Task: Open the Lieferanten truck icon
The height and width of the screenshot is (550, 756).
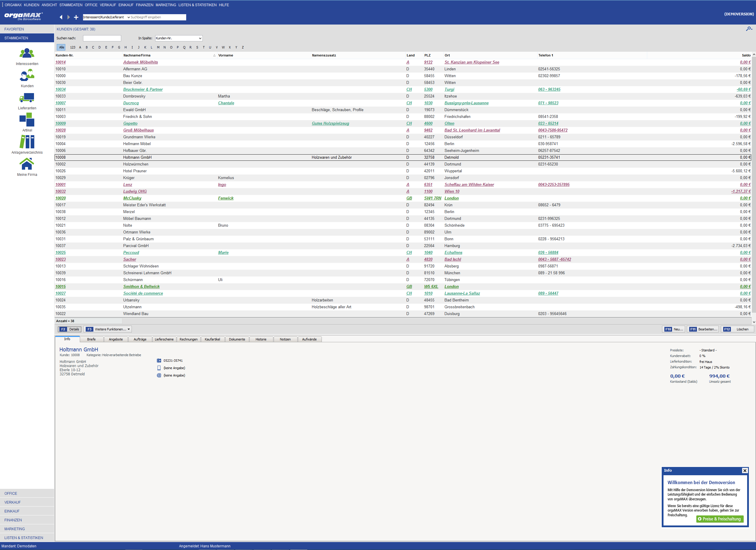Action: [27, 98]
